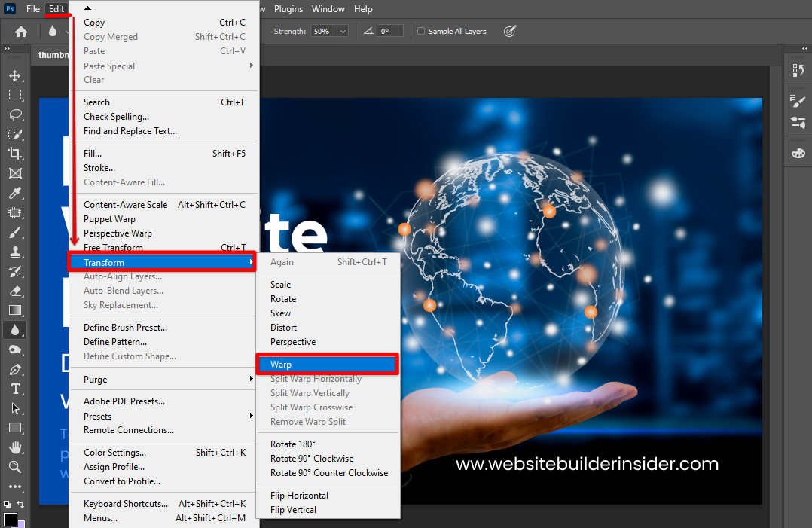Select the Lasso tool

click(x=14, y=114)
